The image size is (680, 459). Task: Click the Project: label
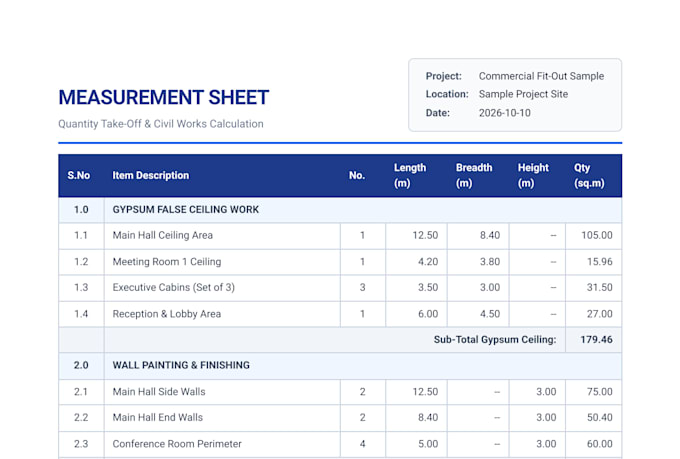click(x=444, y=76)
